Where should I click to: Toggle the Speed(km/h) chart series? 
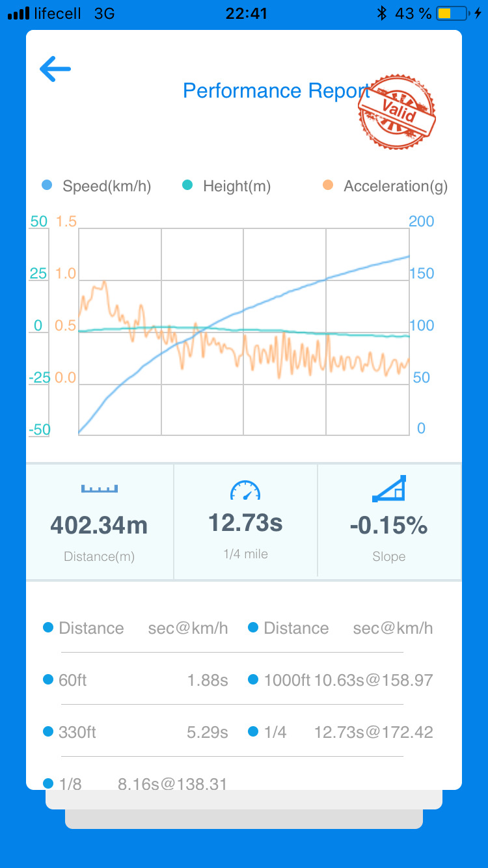(96, 186)
